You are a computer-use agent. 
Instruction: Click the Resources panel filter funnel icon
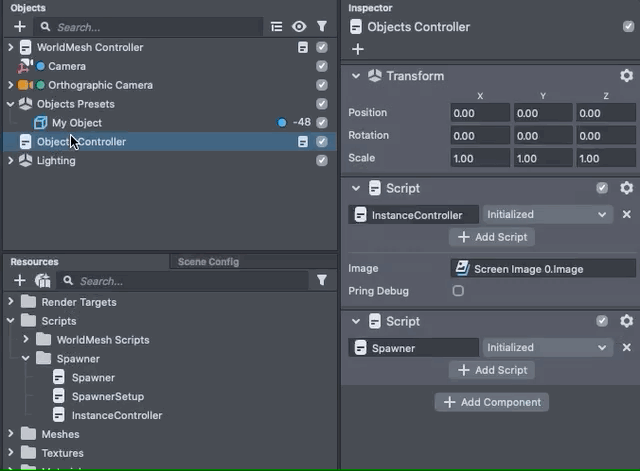pyautogui.click(x=322, y=281)
